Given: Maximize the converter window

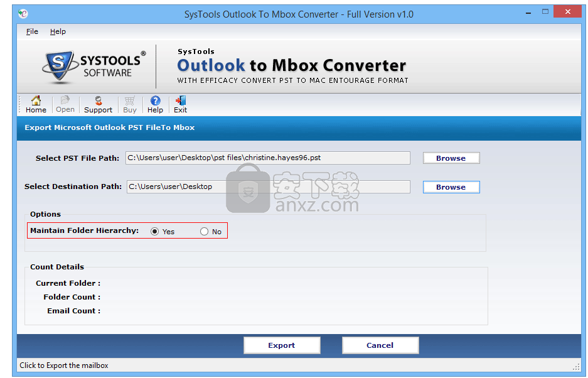Looking at the screenshot, I should pos(545,12).
